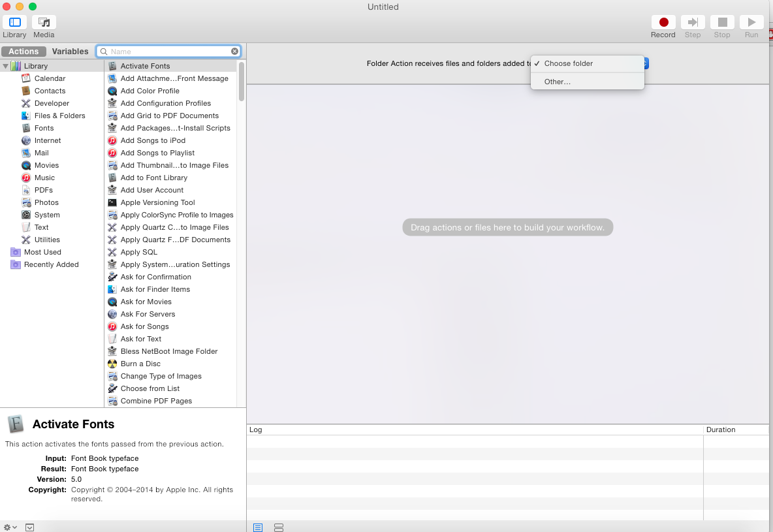Run the workflow with the Run button
Image resolution: width=773 pixels, height=532 pixels.
coord(751,22)
